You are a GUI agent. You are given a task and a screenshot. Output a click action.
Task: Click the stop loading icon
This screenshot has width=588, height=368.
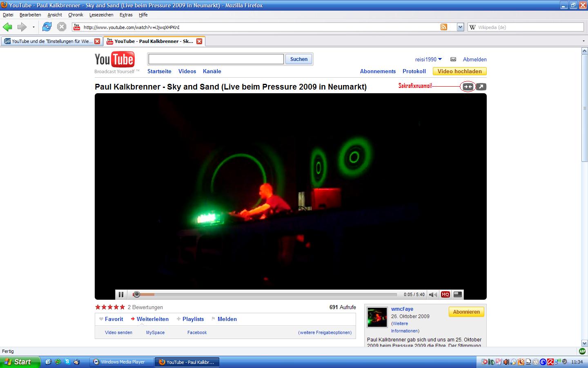62,27
